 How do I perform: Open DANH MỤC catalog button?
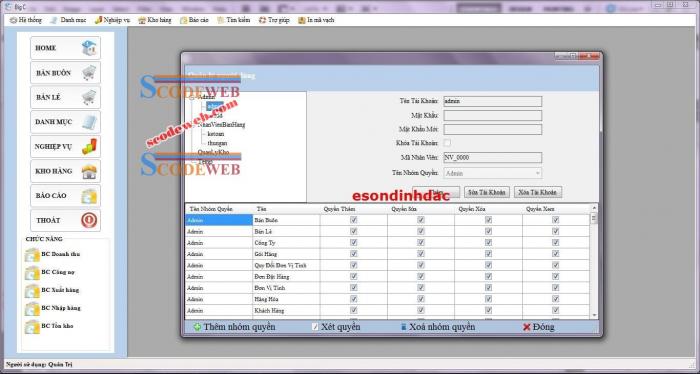coord(65,122)
